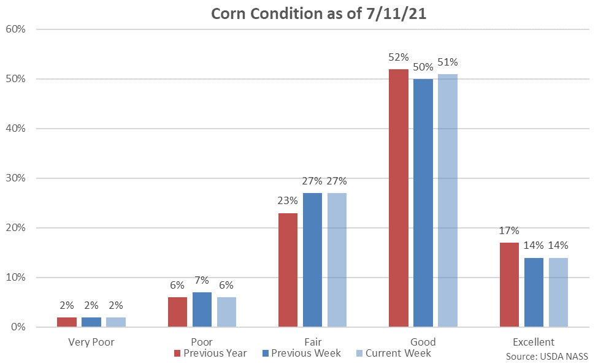Click the Current Week light-blue legend swatch
The image size is (598, 364).
coord(359,354)
